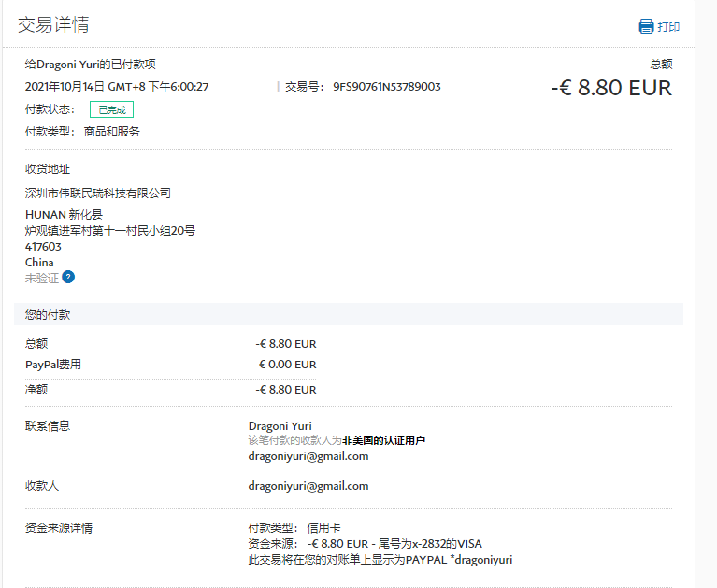This screenshot has width=717, height=588.
Task: Click the email in the 收款人 row
Action: (x=308, y=486)
